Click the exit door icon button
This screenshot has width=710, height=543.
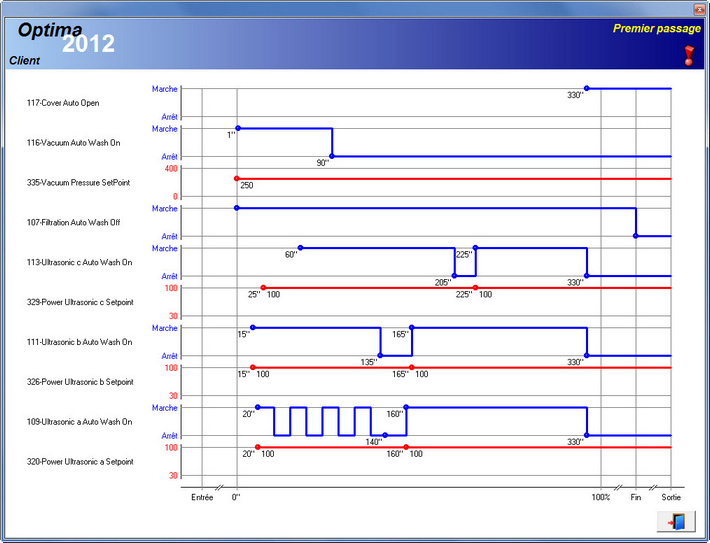(x=676, y=521)
